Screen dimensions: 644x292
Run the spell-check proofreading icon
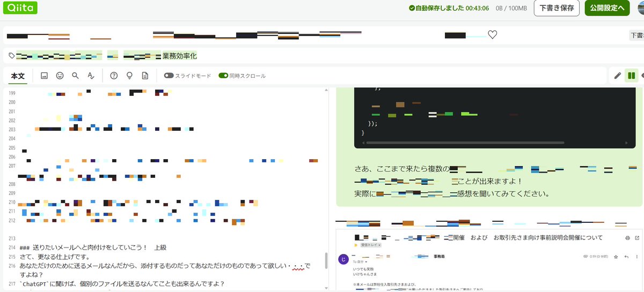[91, 76]
